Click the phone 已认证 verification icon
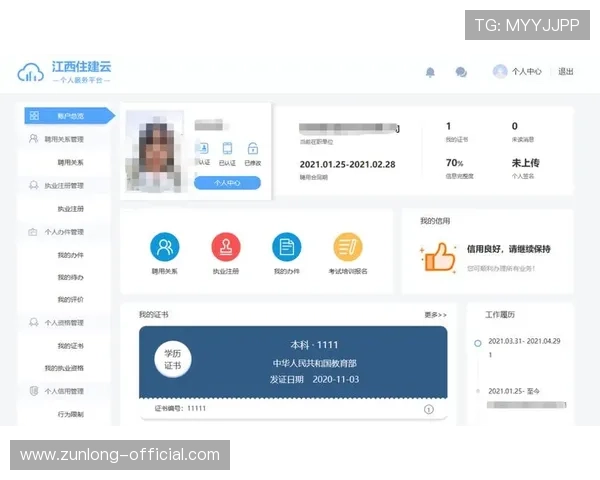The width and height of the screenshot is (600, 480). [228, 149]
